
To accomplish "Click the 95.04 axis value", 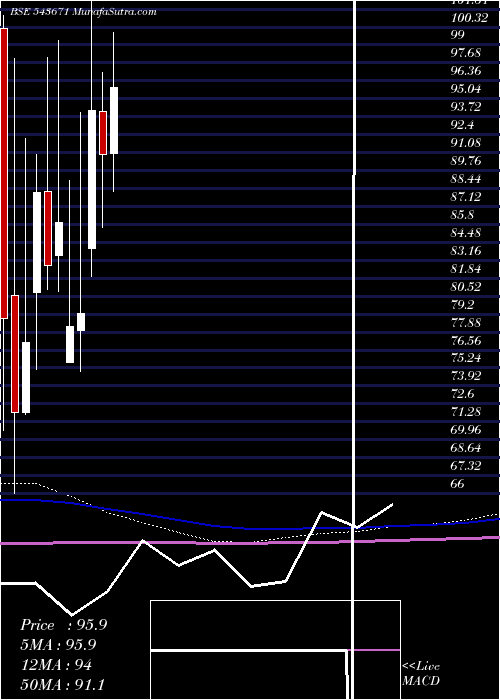I will (466, 89).
